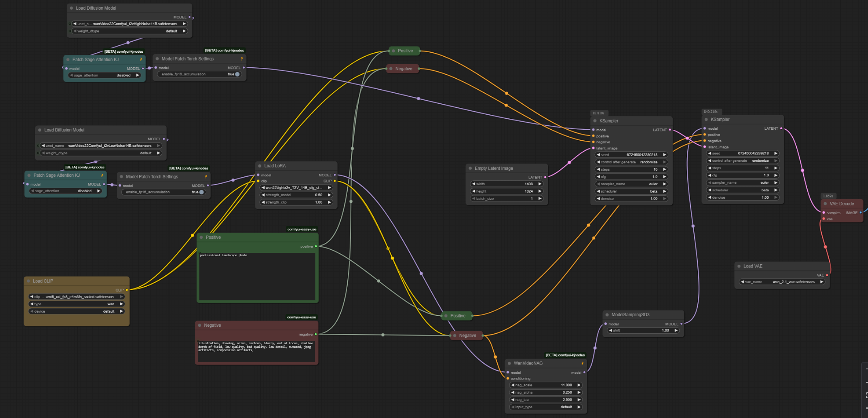Screen dimensions: 868x418
Task: Open scheduler dropdown on the 11-step KSampler
Action: [x=743, y=190]
